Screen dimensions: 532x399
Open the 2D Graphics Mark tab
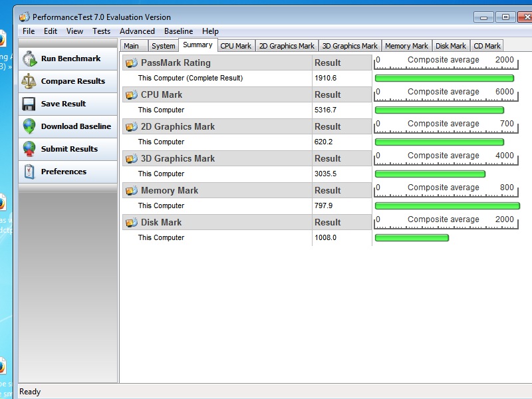(287, 46)
